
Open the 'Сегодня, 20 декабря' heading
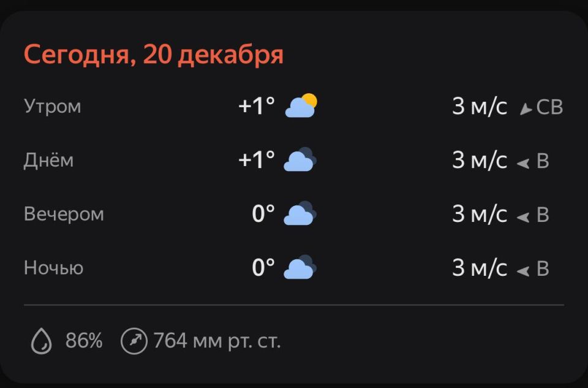coord(153,55)
